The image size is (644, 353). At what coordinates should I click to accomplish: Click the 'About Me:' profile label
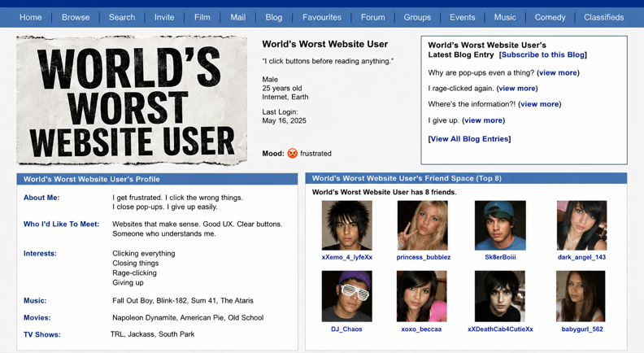point(41,198)
